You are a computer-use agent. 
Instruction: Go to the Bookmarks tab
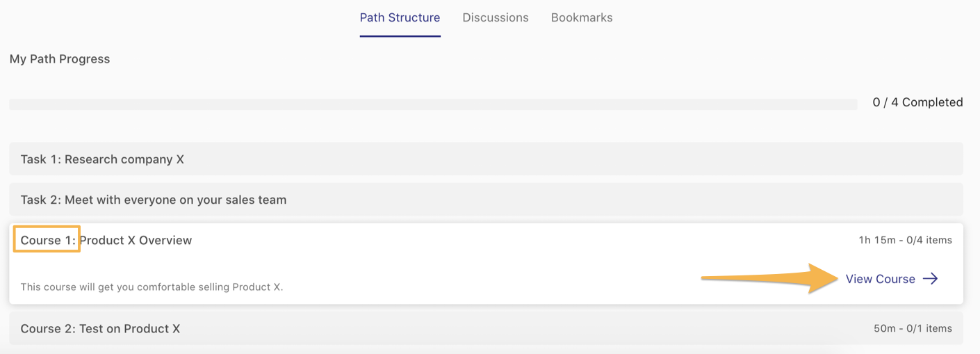click(582, 17)
